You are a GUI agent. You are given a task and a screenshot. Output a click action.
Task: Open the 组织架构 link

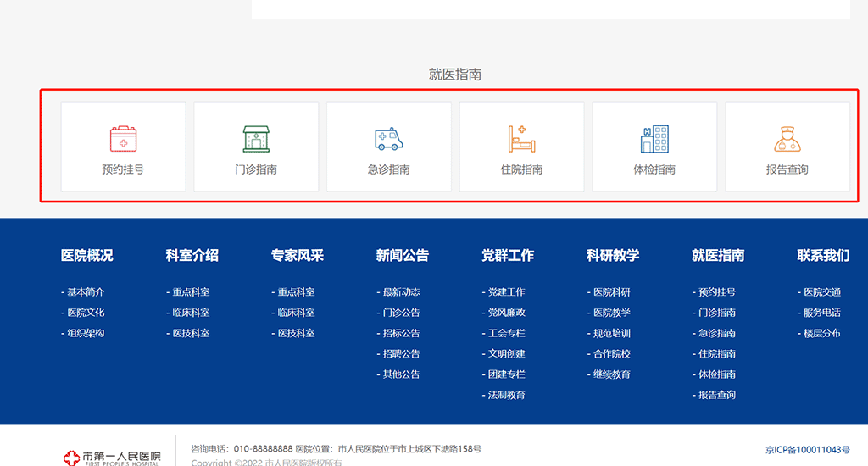(x=86, y=333)
